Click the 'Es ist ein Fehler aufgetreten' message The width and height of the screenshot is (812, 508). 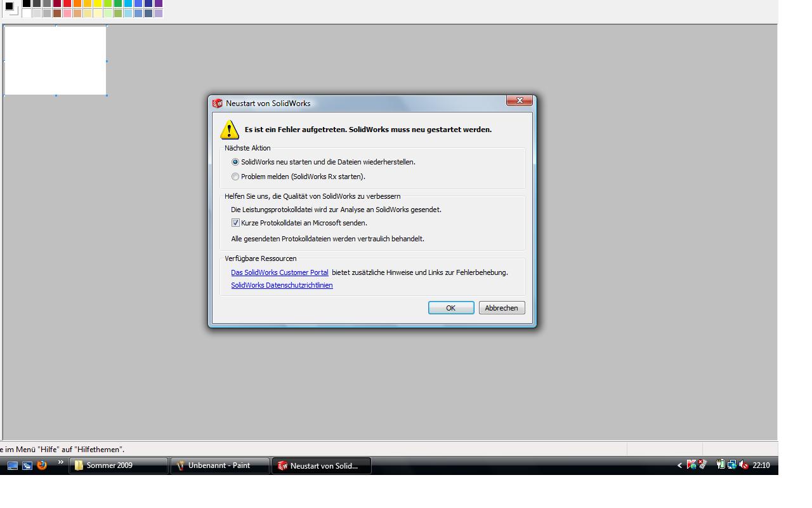368,130
